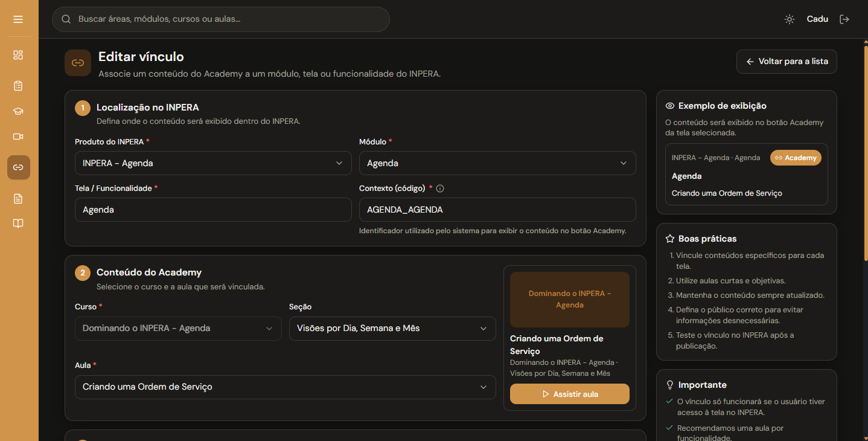Click the "Conteúdo do Academy" section heading
The width and height of the screenshot is (868, 441).
(149, 272)
